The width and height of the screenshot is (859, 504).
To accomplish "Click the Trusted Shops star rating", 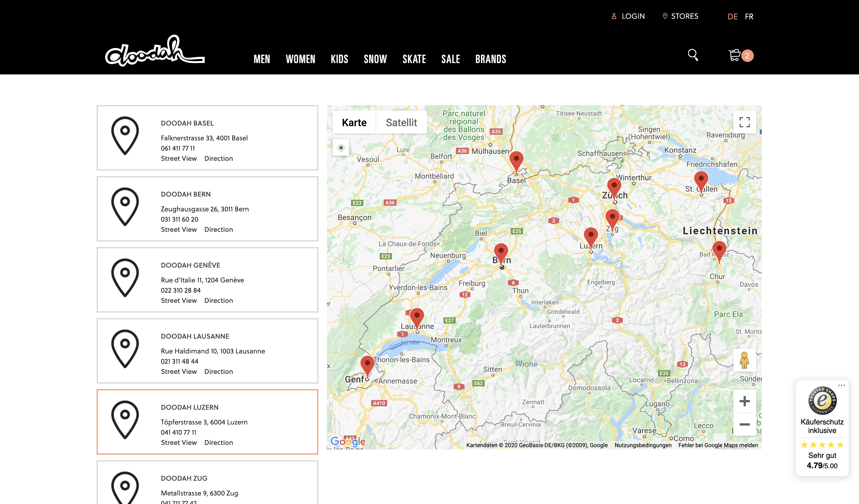I will [x=822, y=445].
